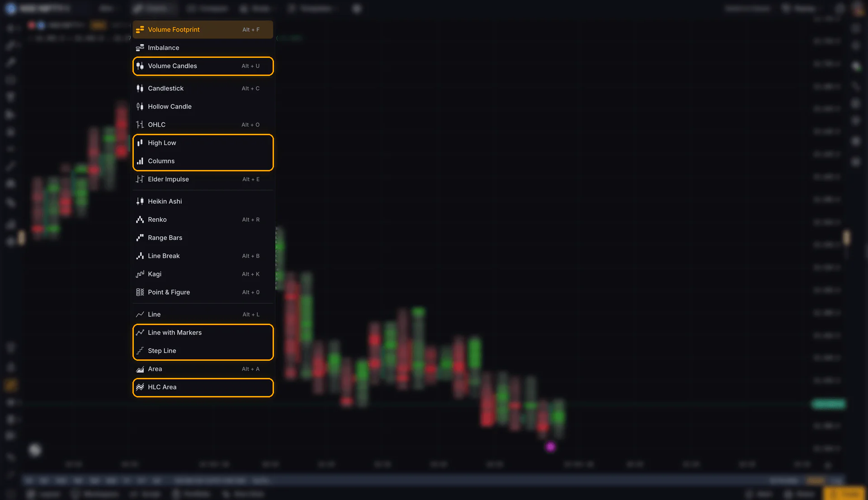Click the Elder Impulse icon
The image size is (868, 500).
[140, 179]
